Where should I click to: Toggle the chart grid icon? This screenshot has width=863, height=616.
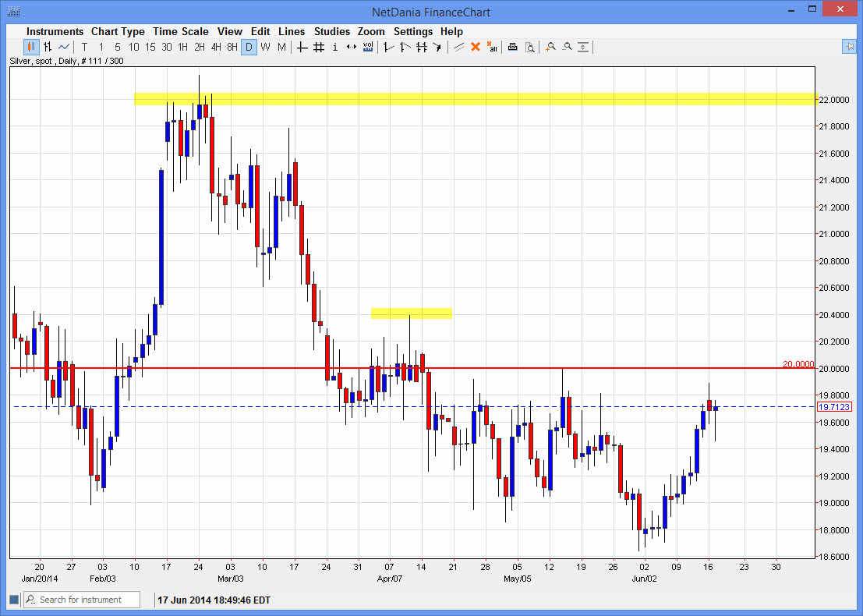pos(317,47)
